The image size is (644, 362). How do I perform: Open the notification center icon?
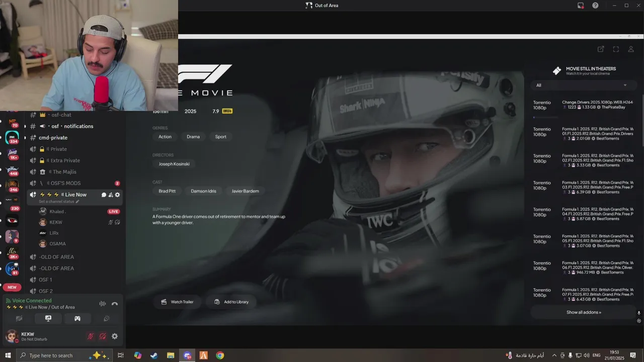pyautogui.click(x=633, y=355)
